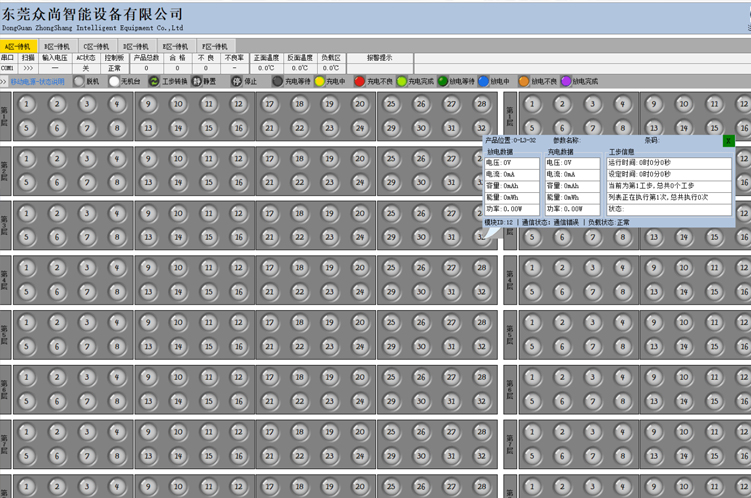Click the COM1 serial port cell
This screenshot has height=498, width=751.
[9, 69]
